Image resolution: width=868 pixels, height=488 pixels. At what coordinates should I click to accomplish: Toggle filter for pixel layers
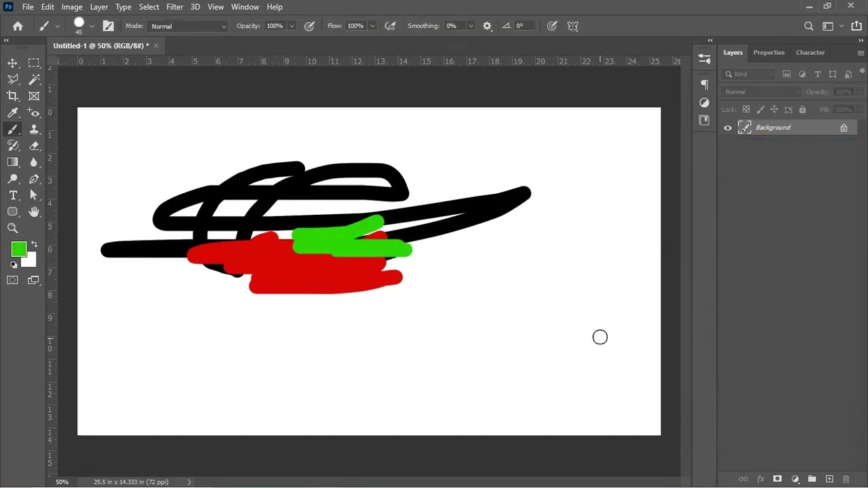787,74
